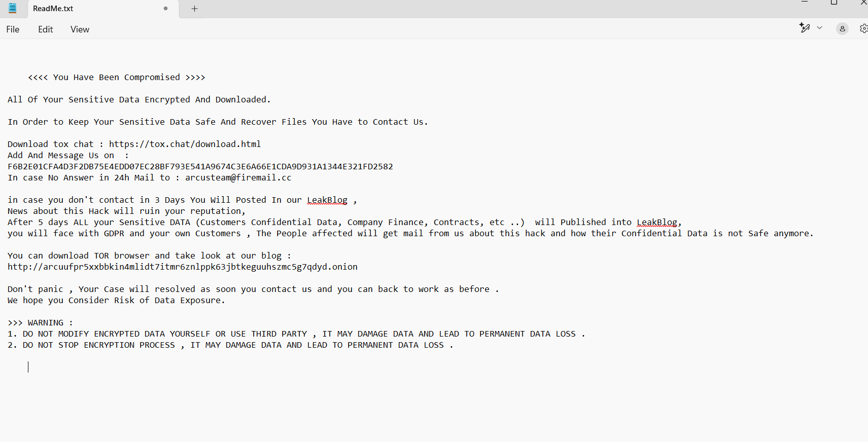868x442 pixels.
Task: Maximize the Notepad window
Action: (834, 3)
